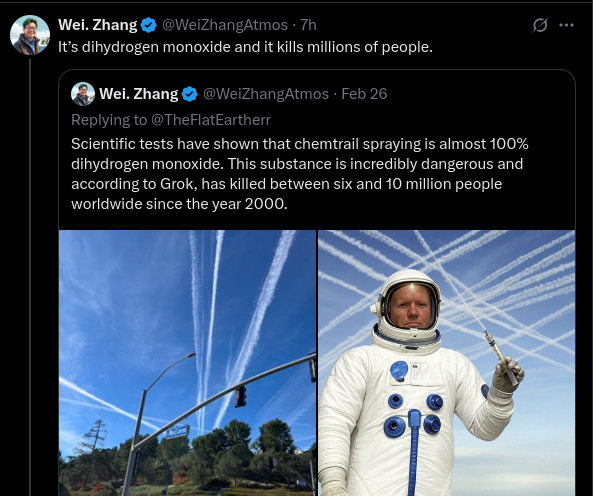Click the vertical thread line below the avatar

tap(30, 276)
